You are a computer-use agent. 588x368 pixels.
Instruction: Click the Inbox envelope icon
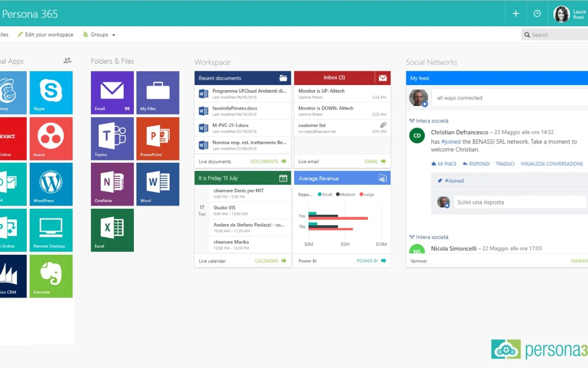[x=383, y=78]
